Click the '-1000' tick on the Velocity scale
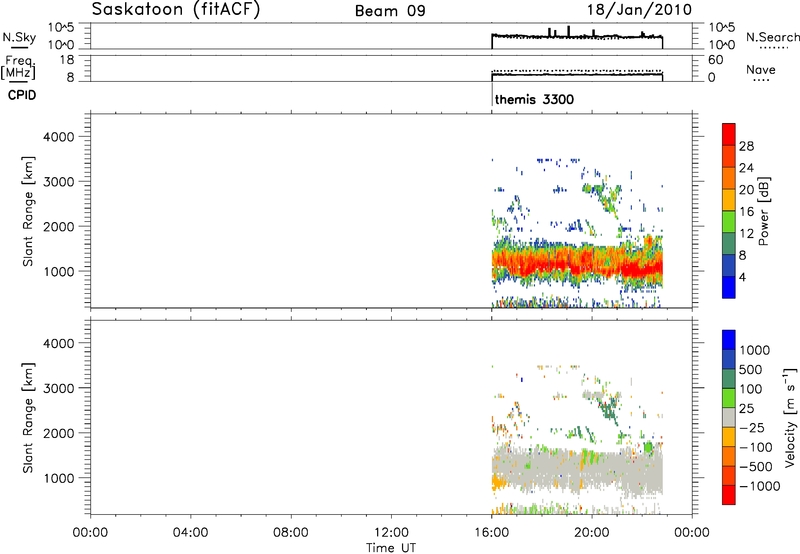Screen dimensions: 800x554 [x=760, y=486]
